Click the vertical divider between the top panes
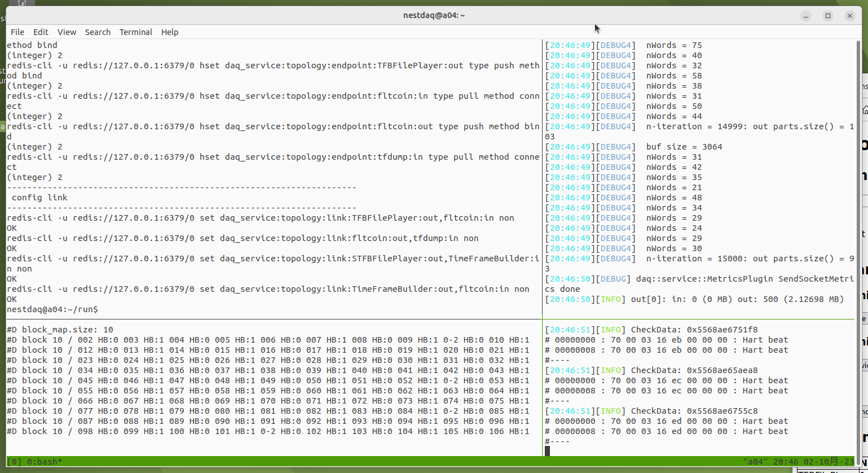868x473 pixels. pos(542,169)
